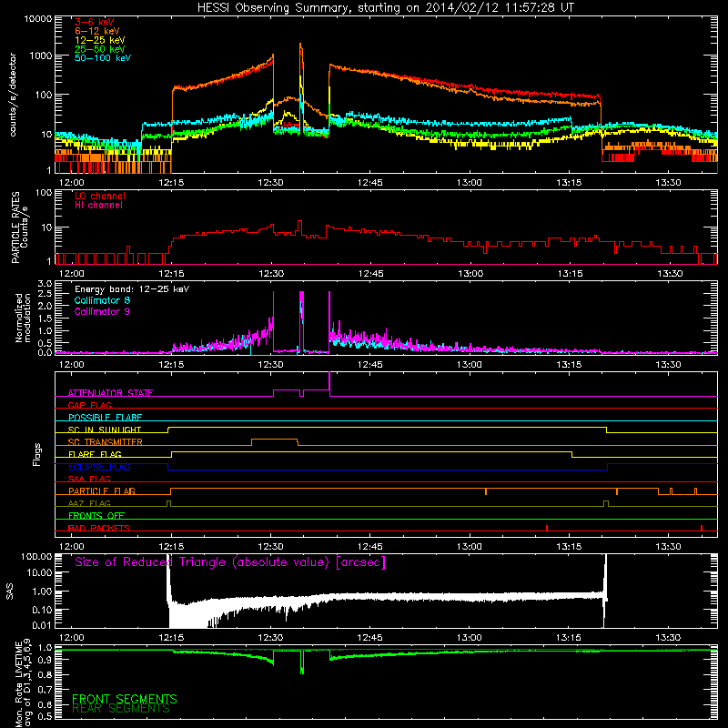Click the 12:00 tick under the SAS plot
The image size is (728, 728).
coord(72,638)
